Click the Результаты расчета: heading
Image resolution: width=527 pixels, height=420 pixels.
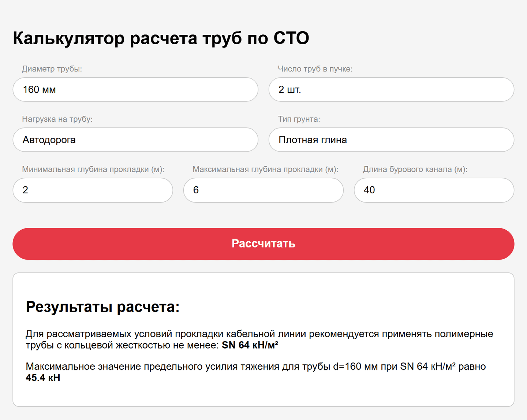(103, 307)
